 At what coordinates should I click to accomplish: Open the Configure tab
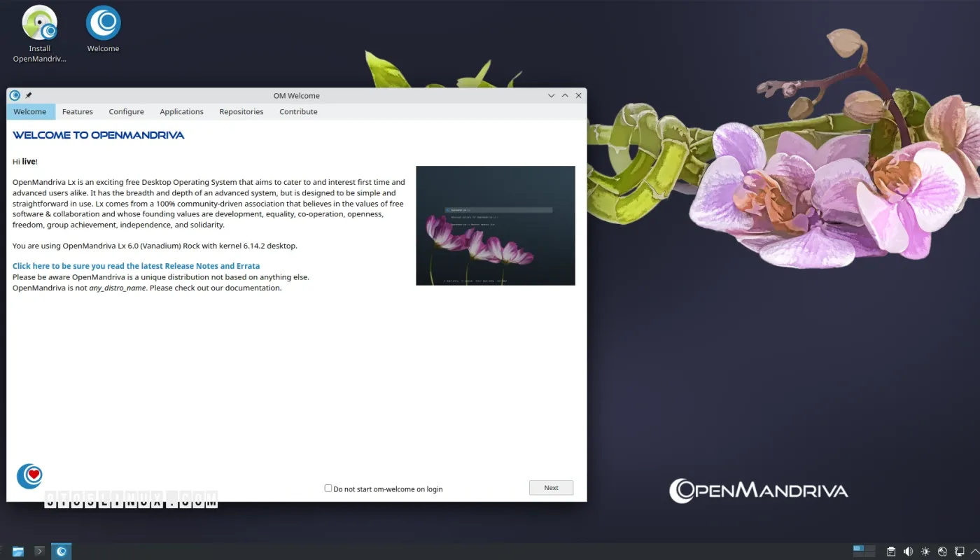[126, 111]
